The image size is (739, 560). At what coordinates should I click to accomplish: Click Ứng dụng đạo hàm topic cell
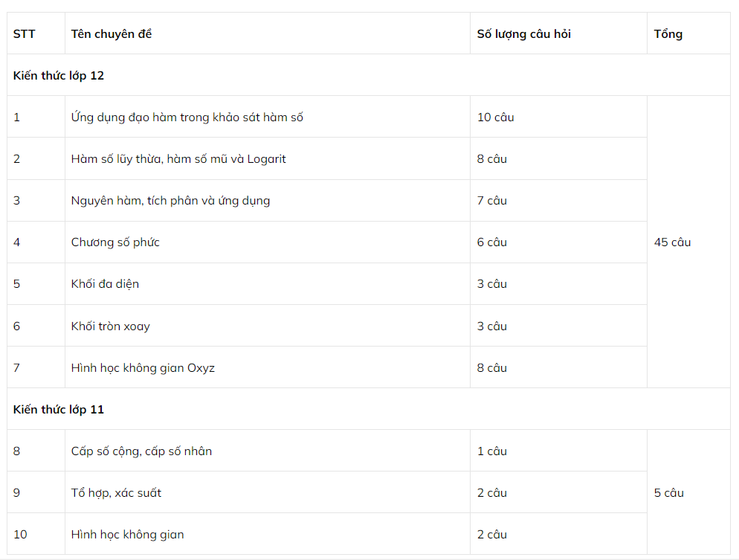click(187, 118)
